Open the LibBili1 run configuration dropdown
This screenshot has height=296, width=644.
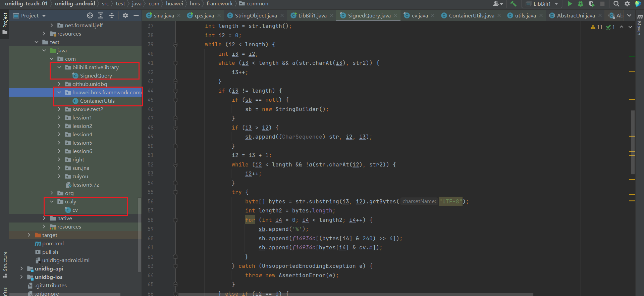542,4
